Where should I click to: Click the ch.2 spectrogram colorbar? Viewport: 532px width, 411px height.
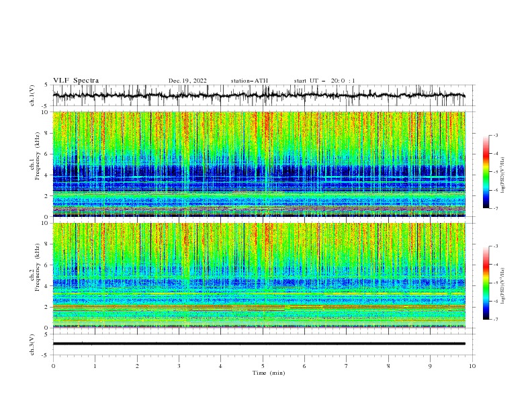coord(486,283)
